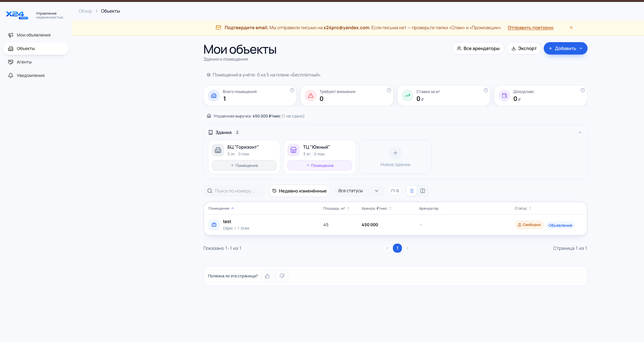The width and height of the screenshot is (644, 342).
Task: Click the Доход/мес wallet icon
Action: [x=504, y=96]
